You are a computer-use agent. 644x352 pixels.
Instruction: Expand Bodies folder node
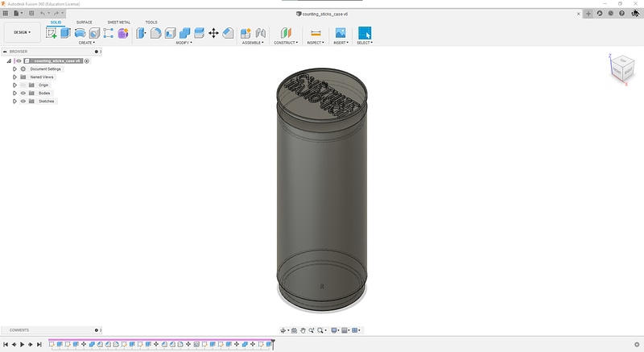14,93
